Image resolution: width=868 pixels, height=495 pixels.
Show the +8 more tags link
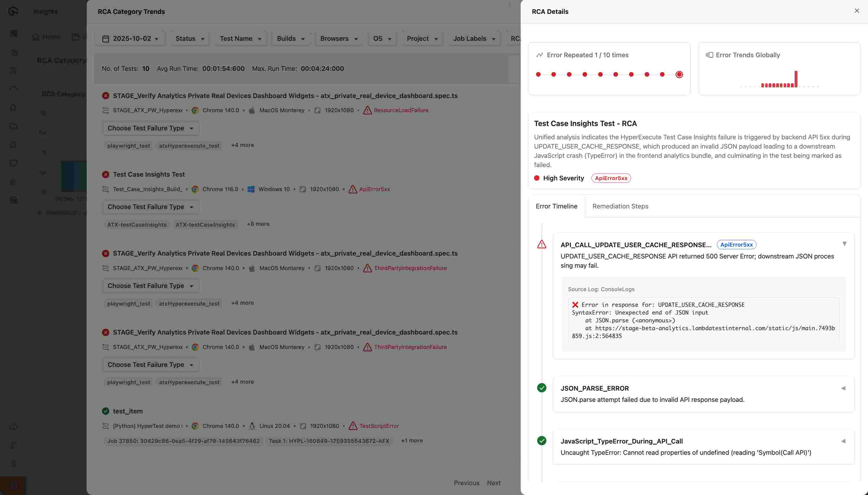258,224
